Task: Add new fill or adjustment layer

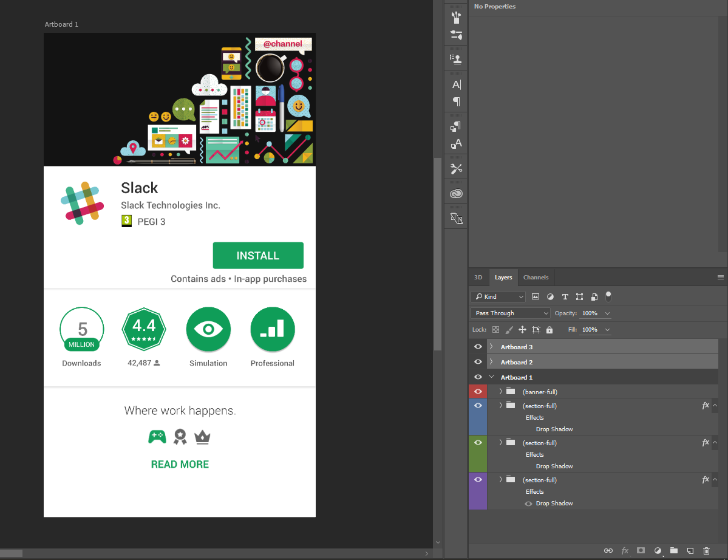Action: coord(657,550)
